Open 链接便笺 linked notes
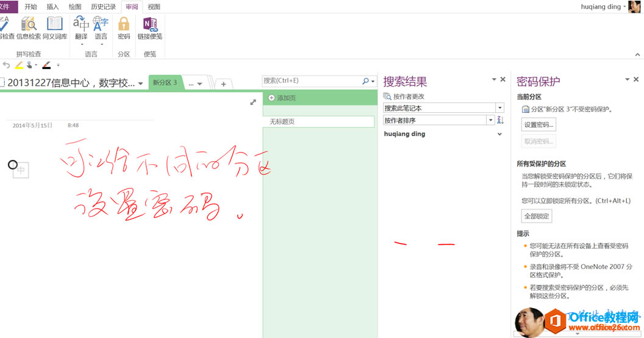The height and width of the screenshot is (338, 644). coord(150,28)
